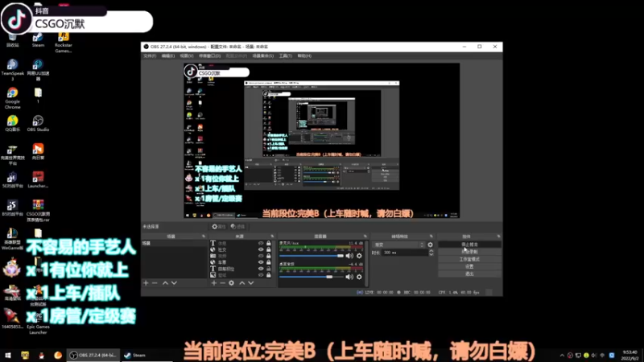Image resolution: width=644 pixels, height=362 pixels.
Task: Switch to OBS 27.2.4 taskbar button
Action: 93,356
